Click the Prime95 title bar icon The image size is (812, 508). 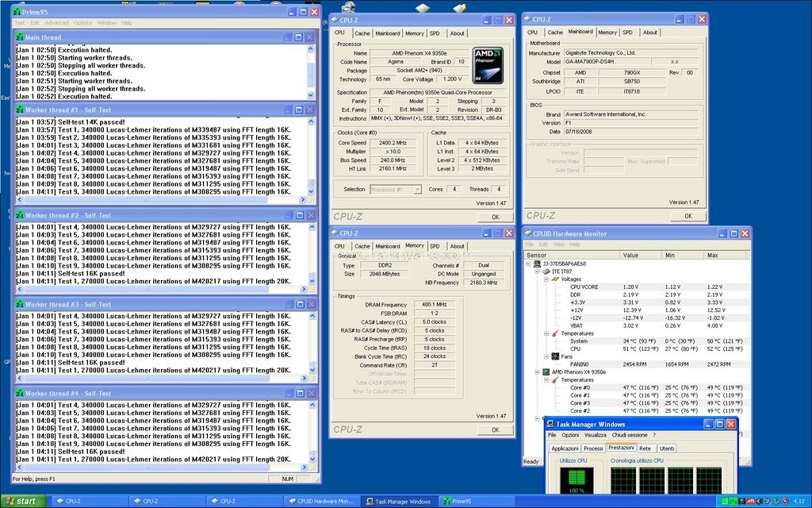[17, 11]
